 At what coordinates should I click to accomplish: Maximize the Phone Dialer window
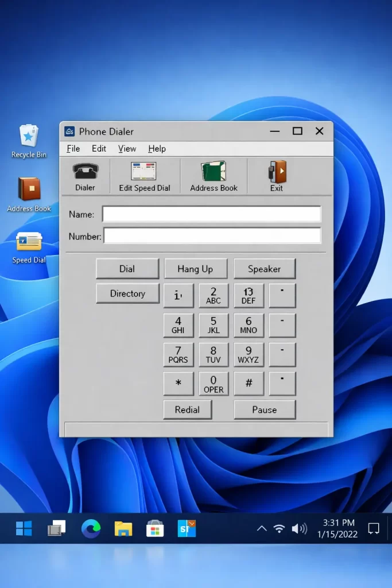[297, 131]
